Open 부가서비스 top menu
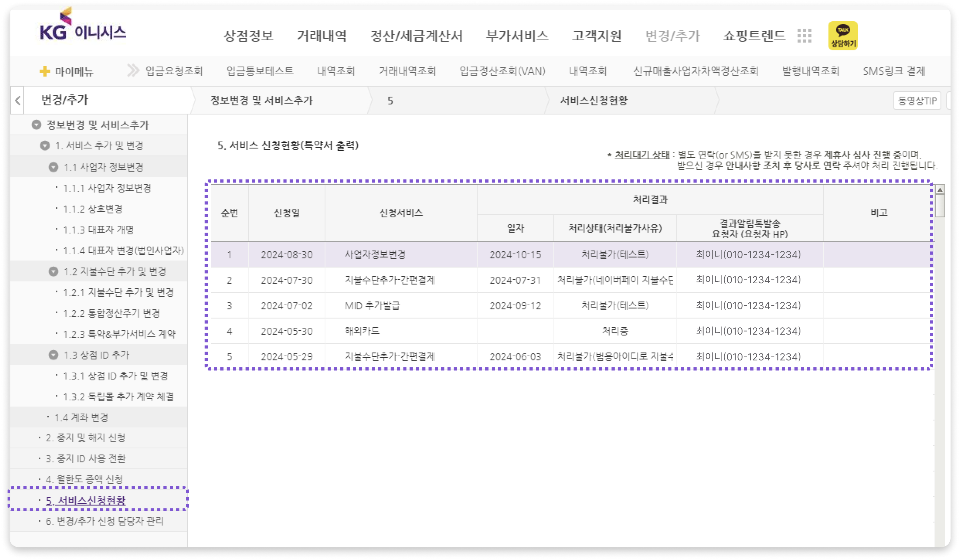960x560 pixels. pos(517,36)
